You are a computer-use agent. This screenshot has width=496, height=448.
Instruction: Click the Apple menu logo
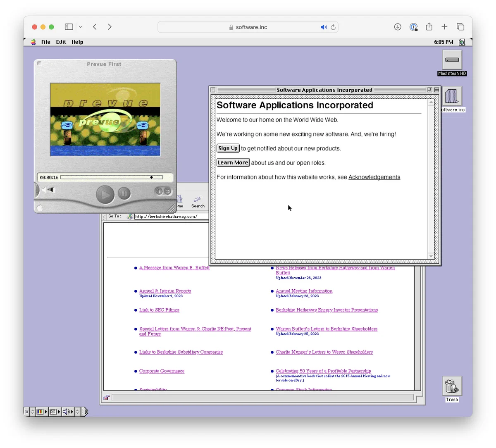(x=33, y=42)
